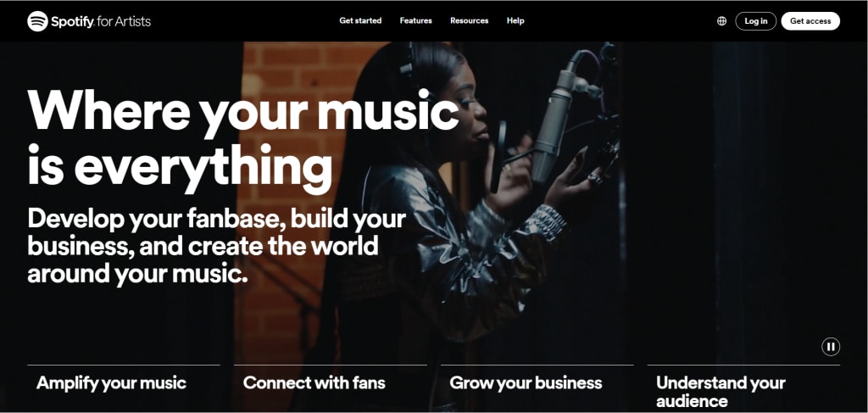The height and width of the screenshot is (413, 868).
Task: Open the Get started menu
Action: tap(360, 20)
